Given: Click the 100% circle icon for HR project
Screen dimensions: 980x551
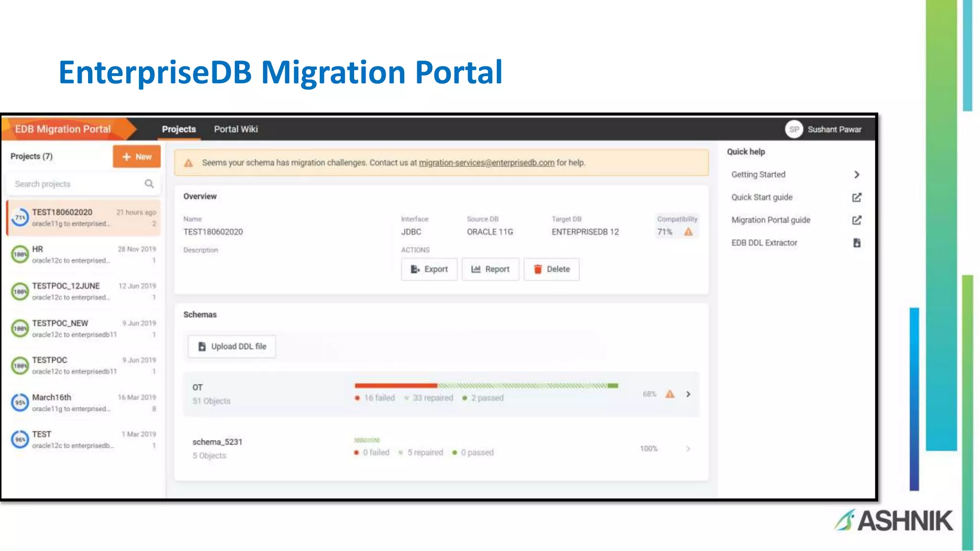Looking at the screenshot, I should 20,254.
